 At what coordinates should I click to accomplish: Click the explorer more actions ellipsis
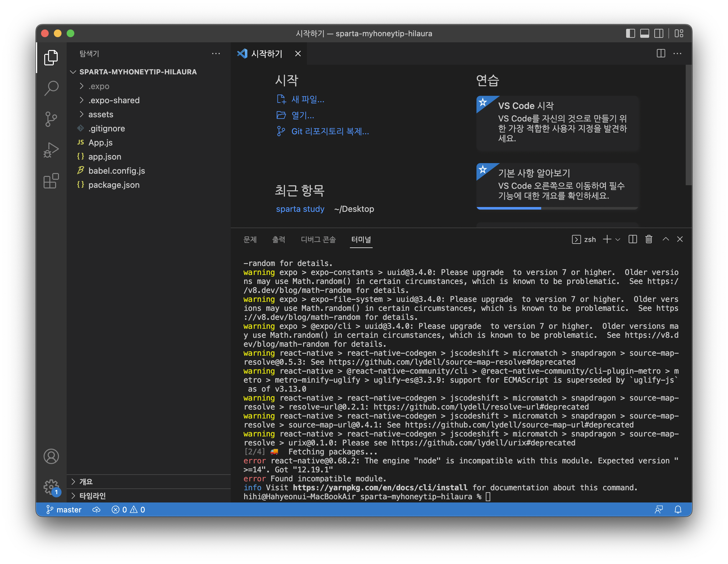tap(216, 54)
